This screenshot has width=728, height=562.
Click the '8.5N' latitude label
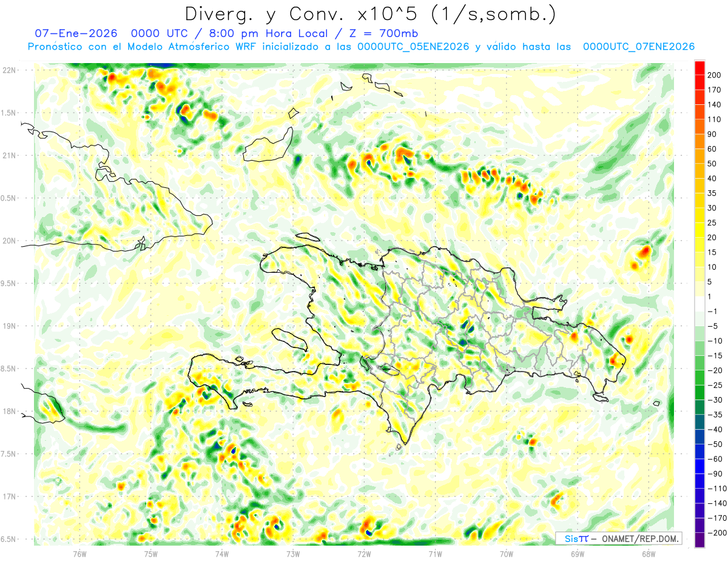[x=9, y=369]
